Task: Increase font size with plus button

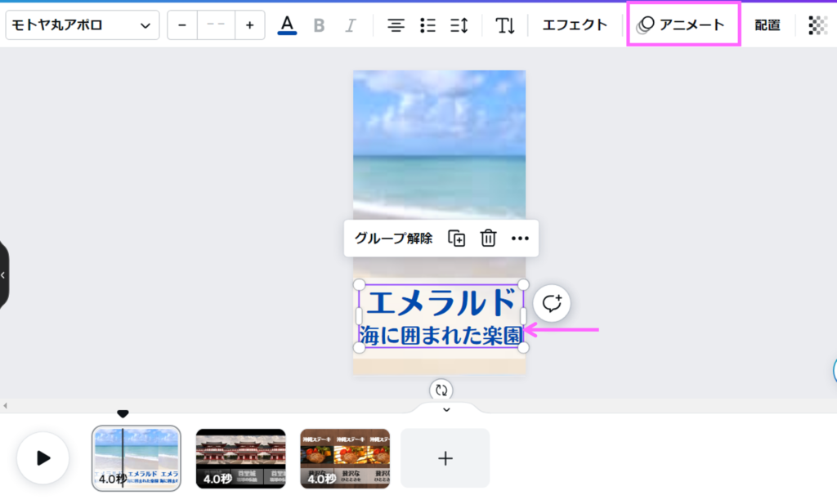Action: (x=249, y=25)
